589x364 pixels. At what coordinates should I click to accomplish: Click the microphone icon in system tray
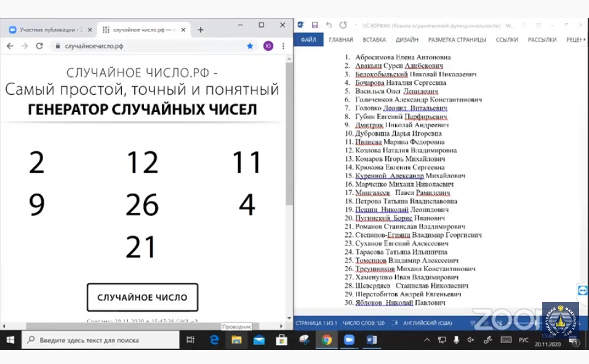click(x=456, y=340)
